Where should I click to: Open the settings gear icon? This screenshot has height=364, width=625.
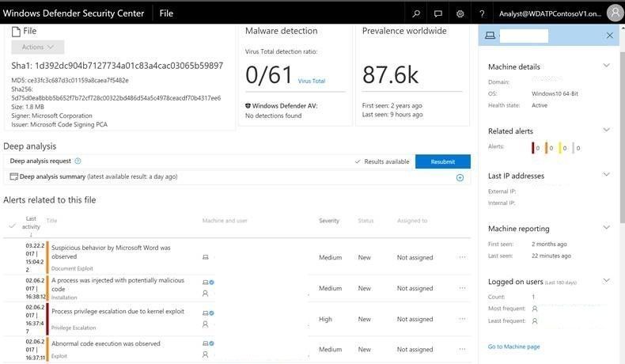point(460,13)
